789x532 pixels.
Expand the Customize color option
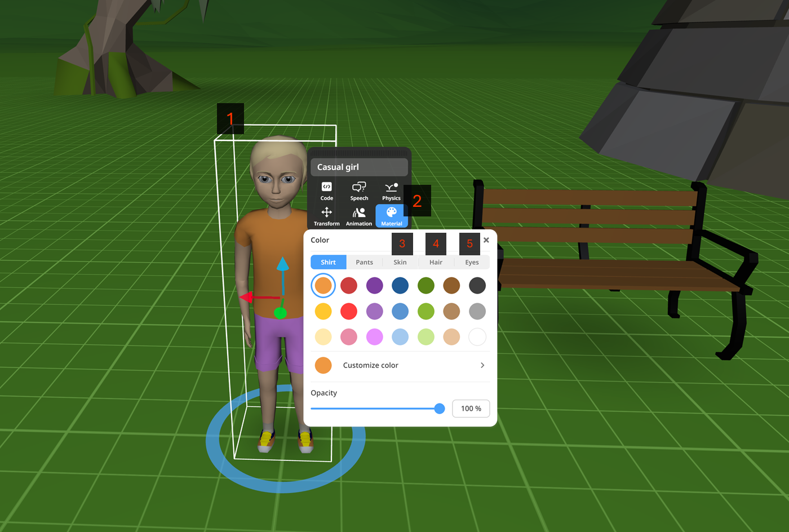(x=400, y=365)
